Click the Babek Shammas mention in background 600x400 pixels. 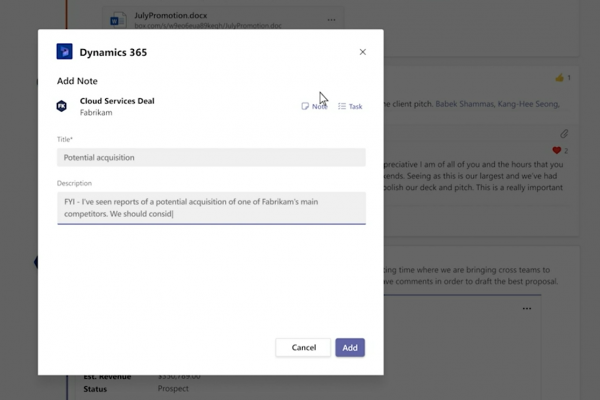pos(465,104)
